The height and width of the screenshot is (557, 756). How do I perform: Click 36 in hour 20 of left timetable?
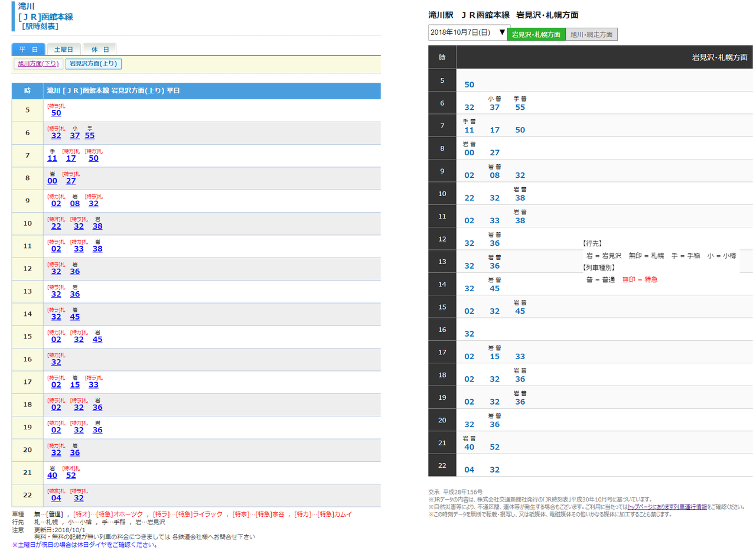[x=75, y=453]
